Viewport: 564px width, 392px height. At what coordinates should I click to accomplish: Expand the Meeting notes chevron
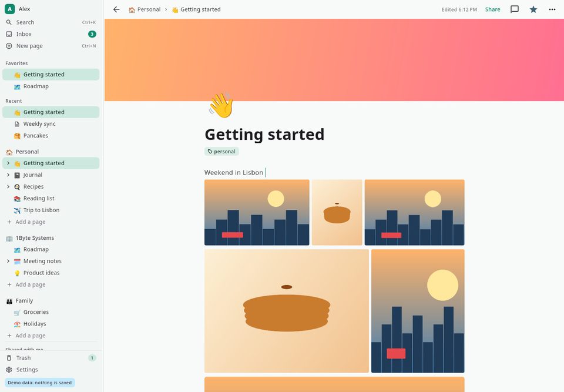coord(8,262)
